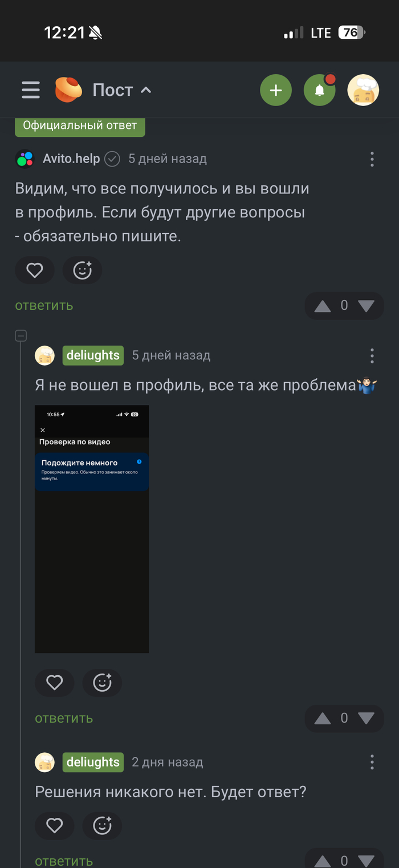Image resolution: width=399 pixels, height=868 pixels.
Task: Open three-dot menu on 2 дня назад comment
Action: pyautogui.click(x=372, y=762)
